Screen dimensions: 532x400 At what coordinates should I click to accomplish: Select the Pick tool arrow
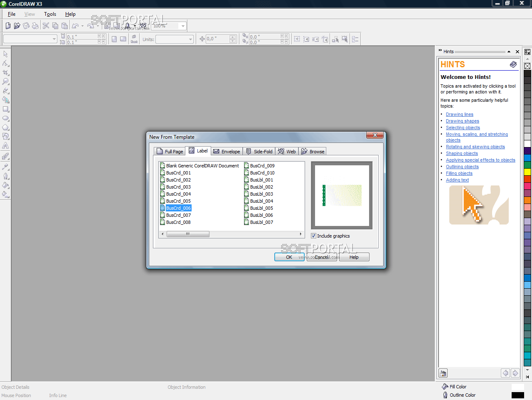point(5,54)
